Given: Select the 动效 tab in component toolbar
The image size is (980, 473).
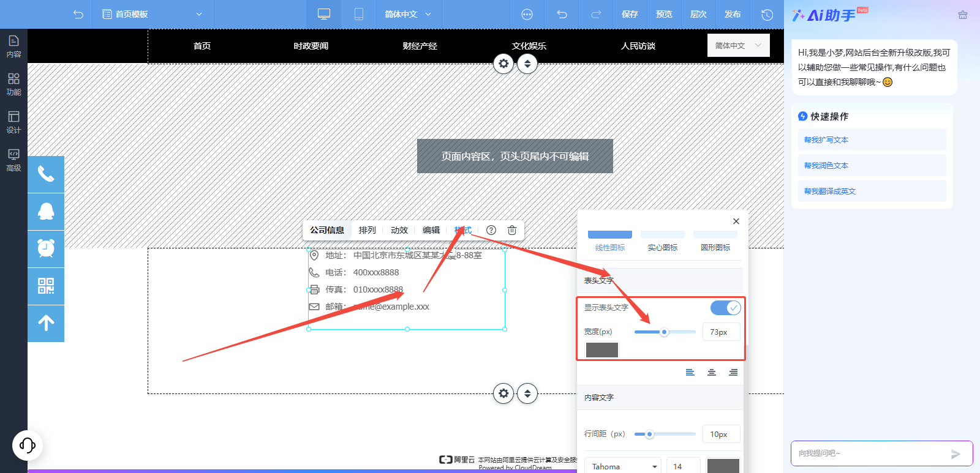Looking at the screenshot, I should (399, 230).
